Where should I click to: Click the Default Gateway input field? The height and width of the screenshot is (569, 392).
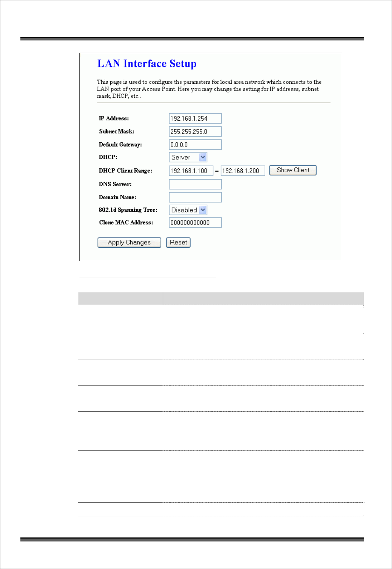tap(195, 144)
